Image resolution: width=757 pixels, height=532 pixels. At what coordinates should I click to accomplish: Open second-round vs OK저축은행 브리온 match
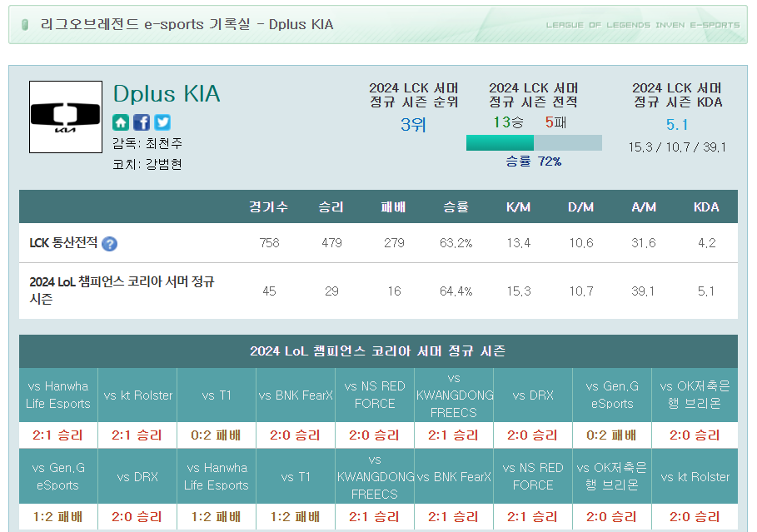[x=613, y=476]
